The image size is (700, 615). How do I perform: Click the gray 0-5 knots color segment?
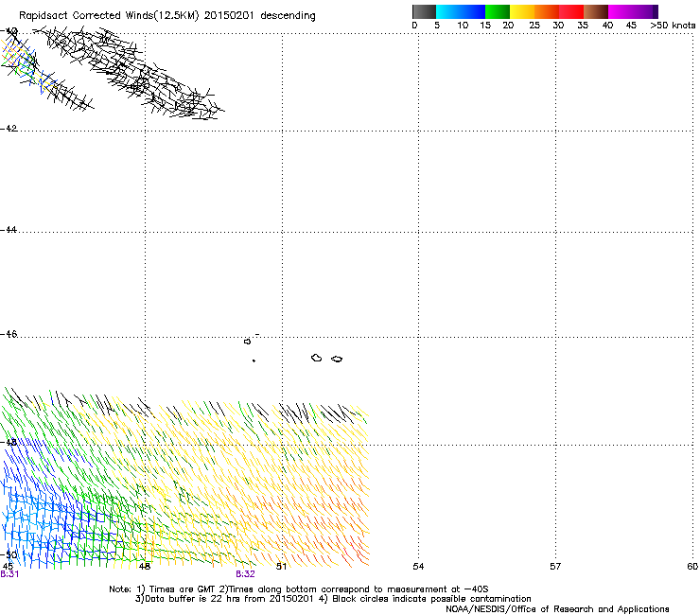coord(424,11)
